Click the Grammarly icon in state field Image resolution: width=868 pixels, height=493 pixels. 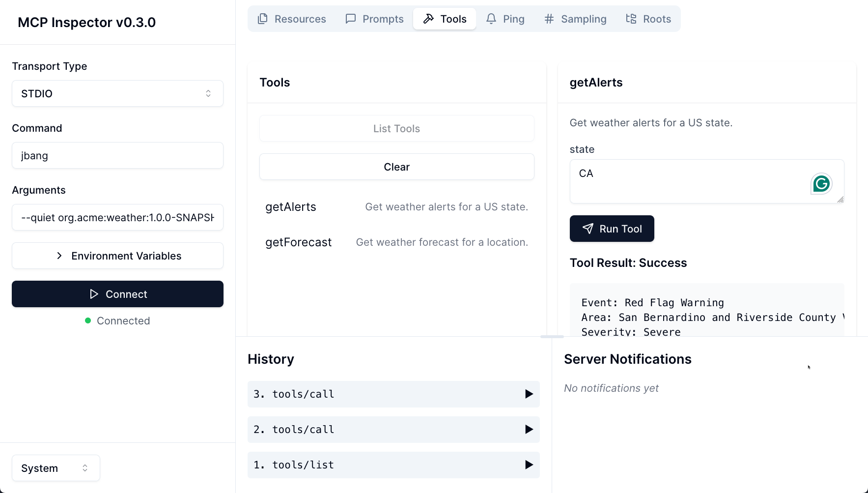point(821,184)
